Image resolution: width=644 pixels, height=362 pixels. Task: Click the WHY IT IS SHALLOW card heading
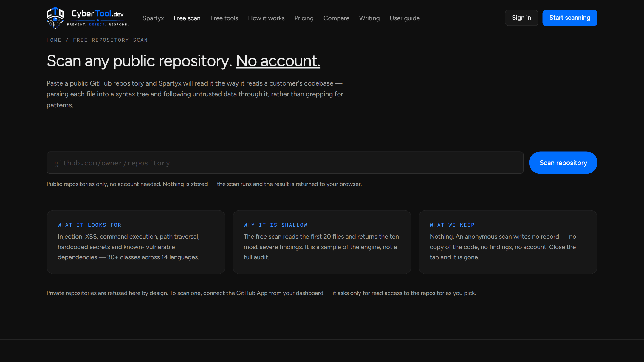[275, 225]
